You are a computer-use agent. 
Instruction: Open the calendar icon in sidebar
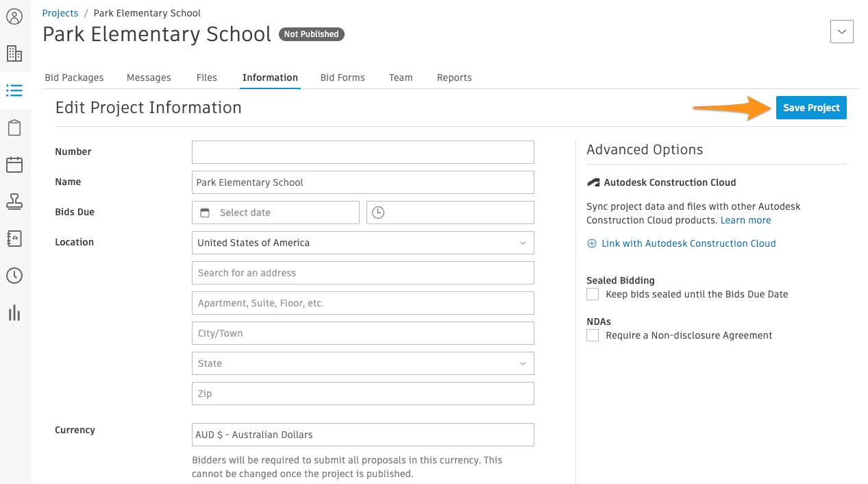click(14, 165)
